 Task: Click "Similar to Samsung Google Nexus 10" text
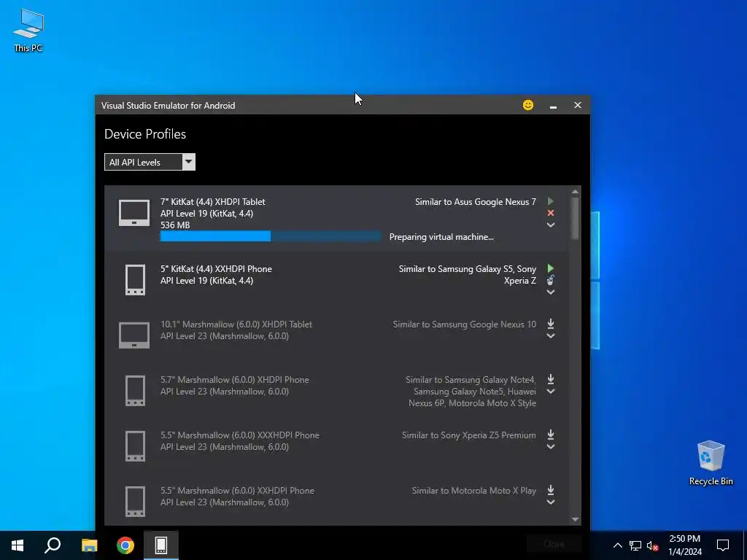[465, 324]
